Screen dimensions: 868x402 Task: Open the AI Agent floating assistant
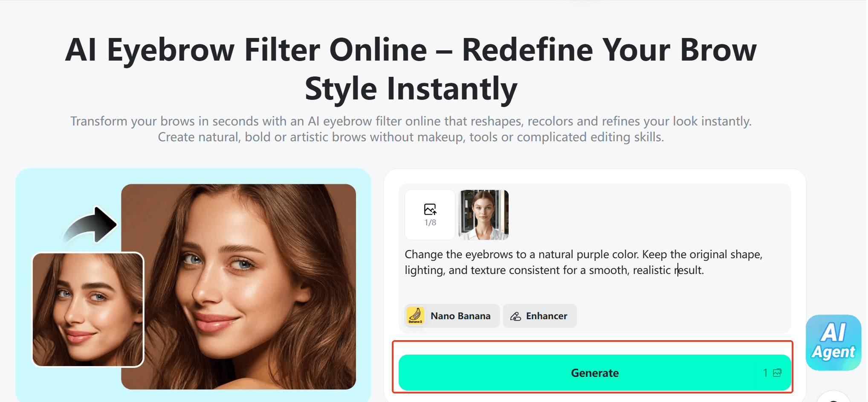click(833, 342)
